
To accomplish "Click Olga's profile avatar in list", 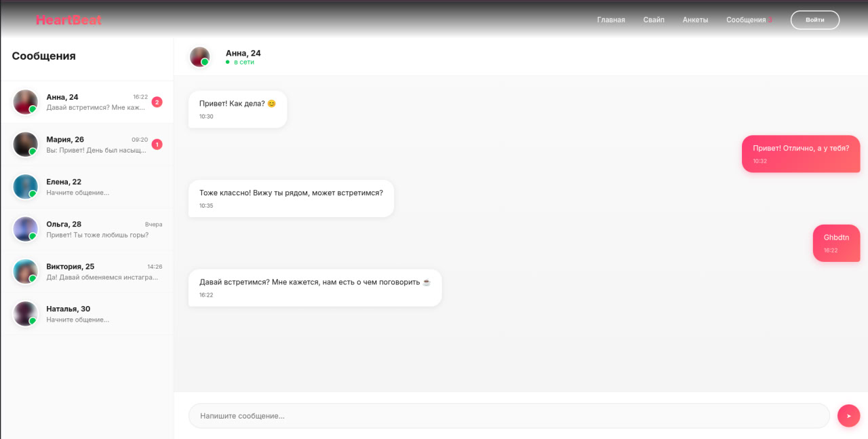I will pos(26,229).
